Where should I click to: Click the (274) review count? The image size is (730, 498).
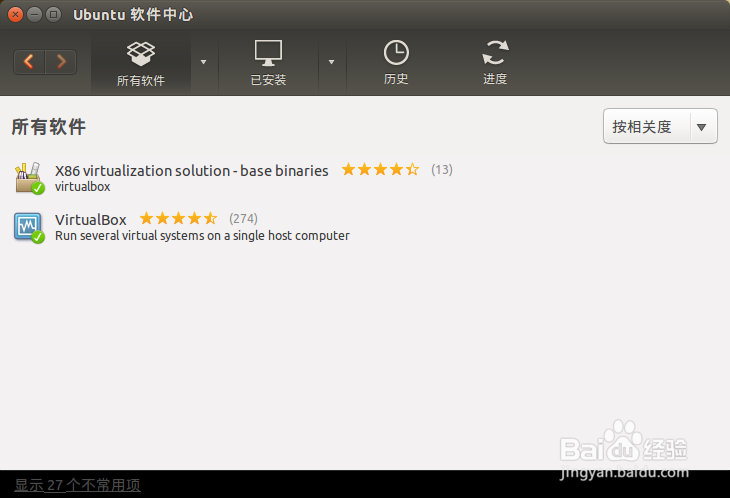(243, 218)
